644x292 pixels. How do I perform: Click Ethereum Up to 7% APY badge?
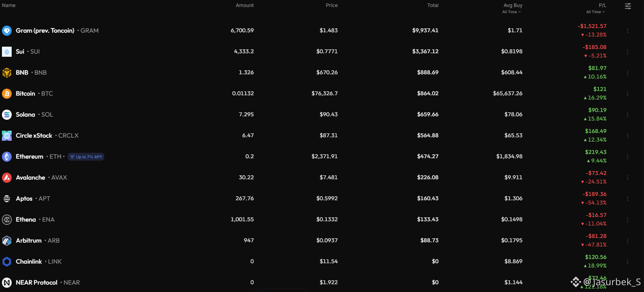(x=86, y=157)
